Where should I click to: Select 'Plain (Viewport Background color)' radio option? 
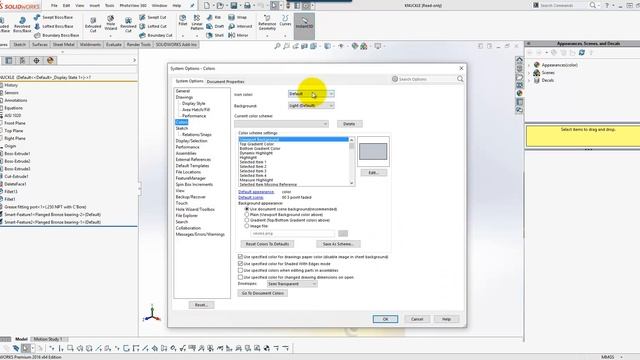pyautogui.click(x=247, y=214)
